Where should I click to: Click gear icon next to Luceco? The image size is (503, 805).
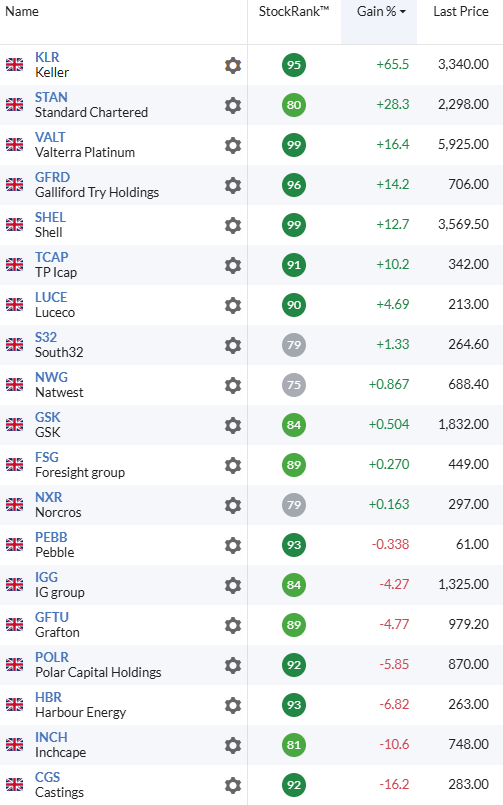(x=233, y=305)
